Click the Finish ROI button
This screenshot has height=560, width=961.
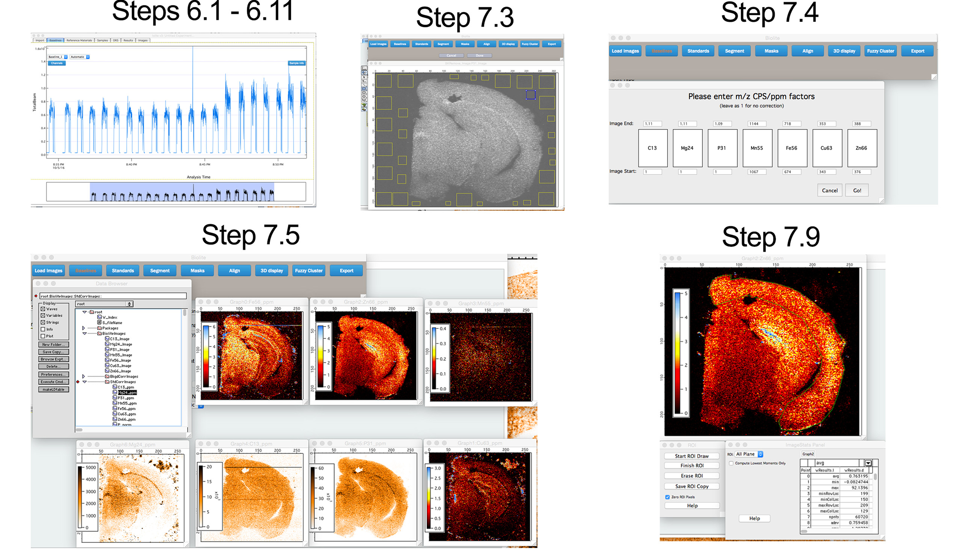[692, 465]
